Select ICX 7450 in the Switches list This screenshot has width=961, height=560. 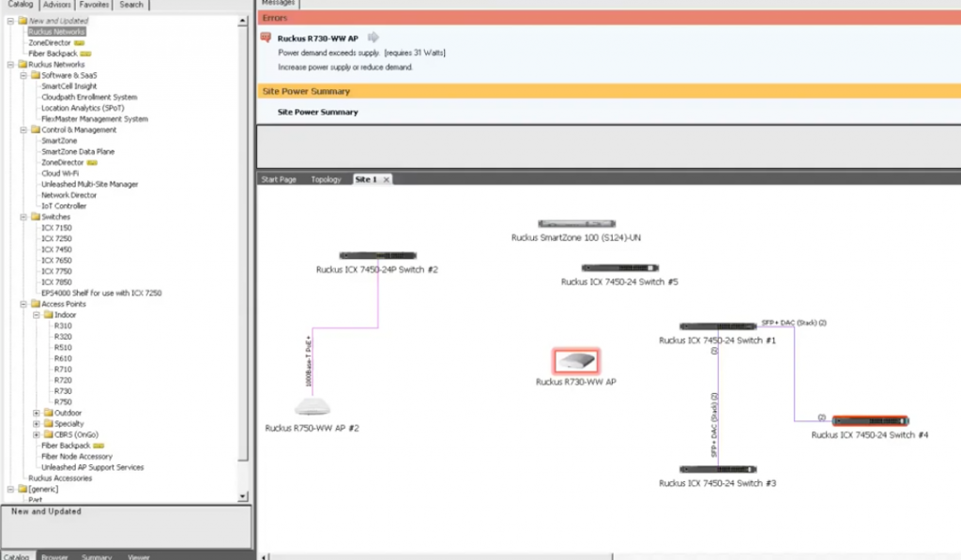click(55, 250)
